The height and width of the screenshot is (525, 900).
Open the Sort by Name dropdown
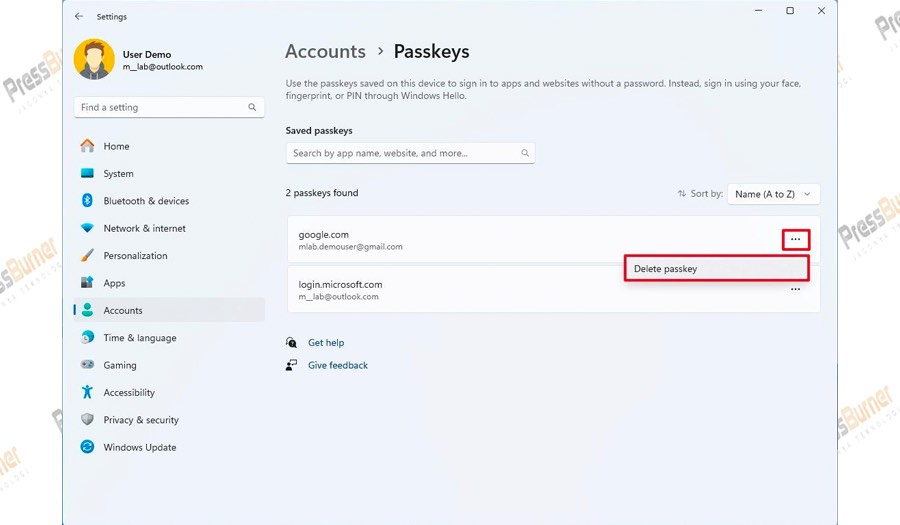773,194
